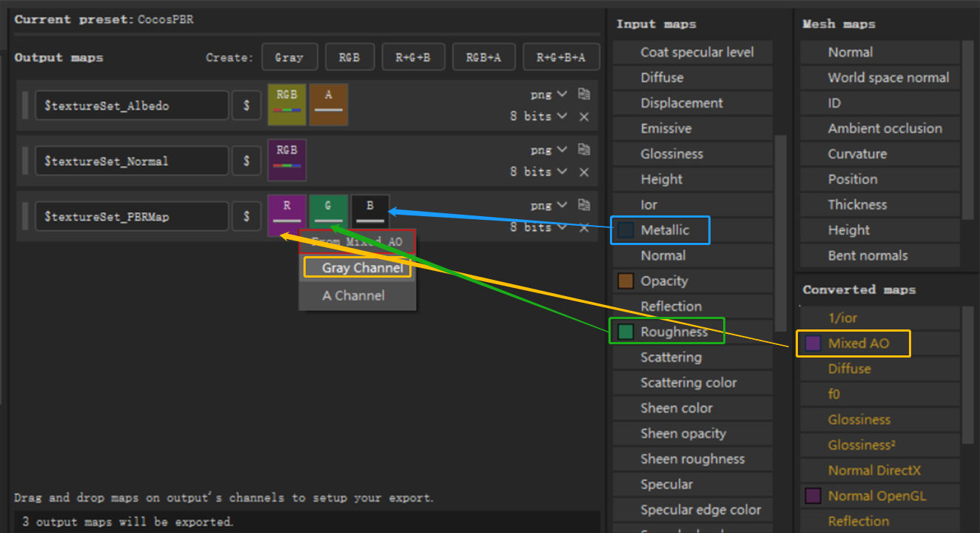Remove the Albedo output map

584,116
